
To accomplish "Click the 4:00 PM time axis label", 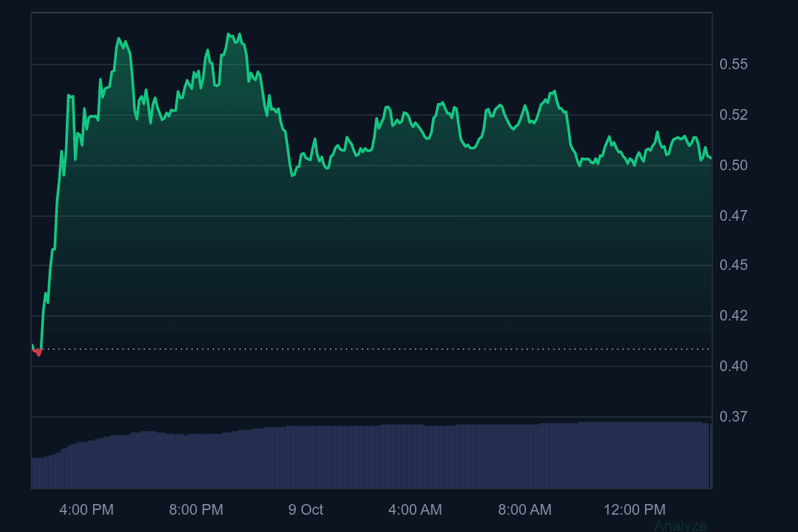I will [x=86, y=510].
